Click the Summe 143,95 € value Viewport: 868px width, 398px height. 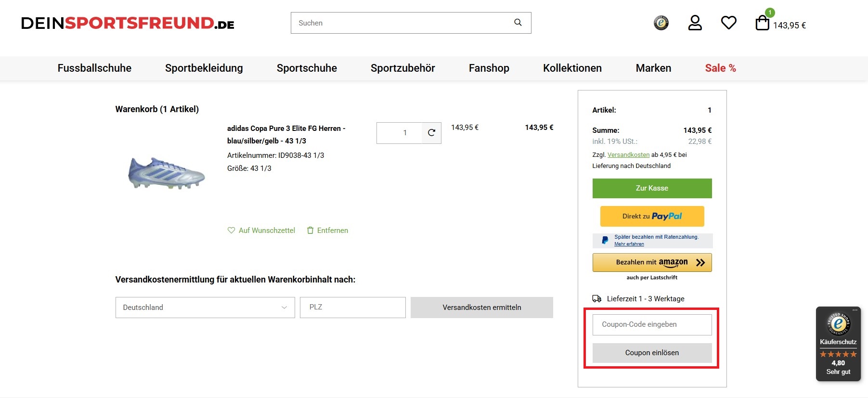697,130
